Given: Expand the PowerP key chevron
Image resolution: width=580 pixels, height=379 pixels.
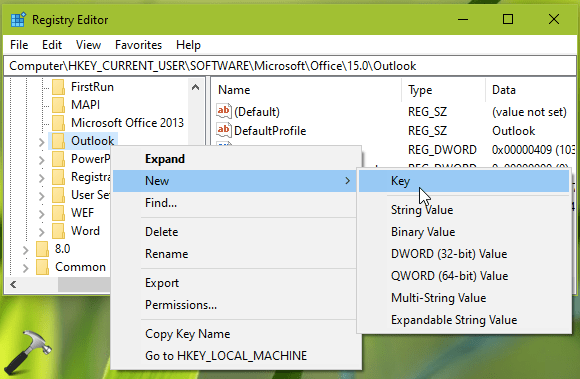Looking at the screenshot, I should pos(41,160).
